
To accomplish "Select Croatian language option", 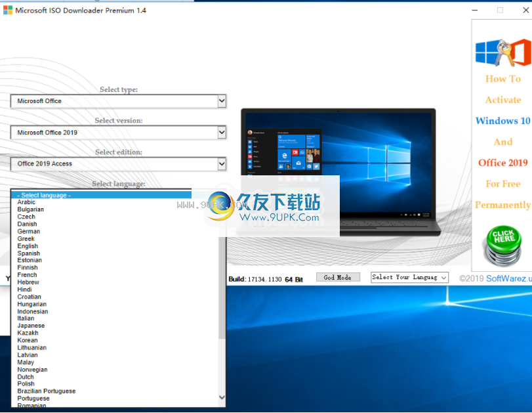I will coord(29,297).
